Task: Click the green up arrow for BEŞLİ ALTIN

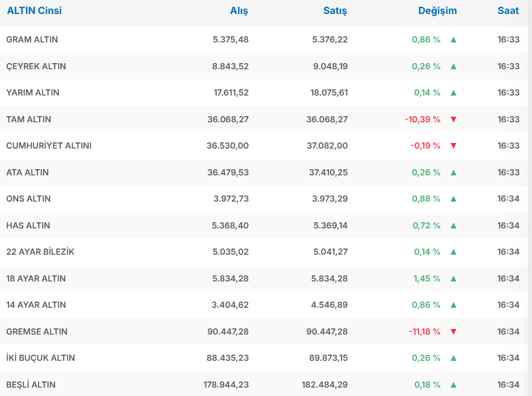Action: (453, 385)
